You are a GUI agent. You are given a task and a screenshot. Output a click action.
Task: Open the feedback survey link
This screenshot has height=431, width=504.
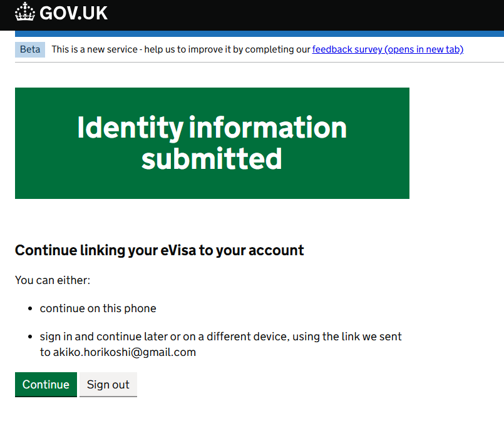(x=388, y=49)
